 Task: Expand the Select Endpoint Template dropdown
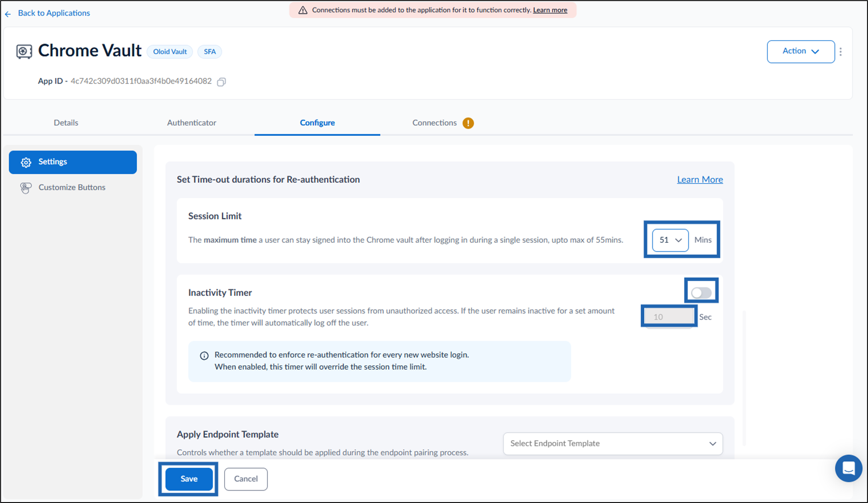point(613,444)
